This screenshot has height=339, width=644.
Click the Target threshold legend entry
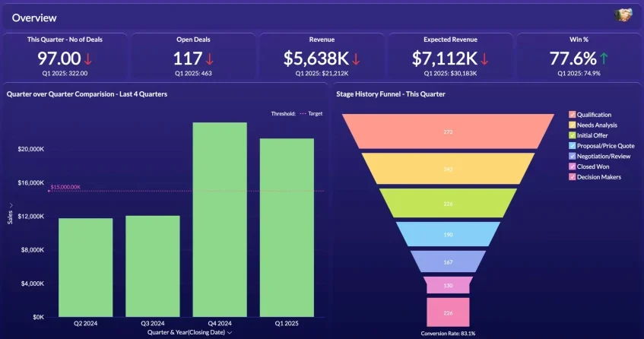click(x=311, y=114)
